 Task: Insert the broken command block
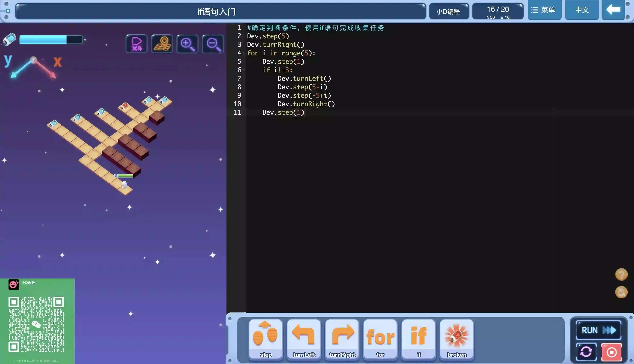457,339
